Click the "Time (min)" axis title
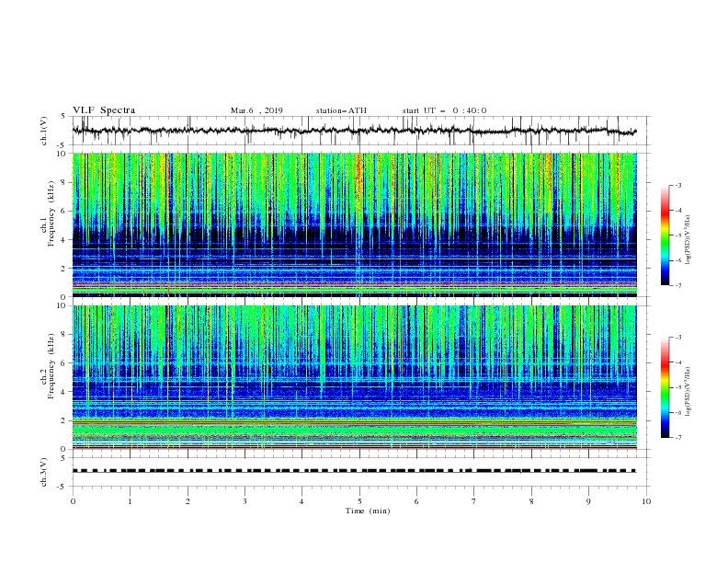The height and width of the screenshot is (563, 728). pos(368,511)
